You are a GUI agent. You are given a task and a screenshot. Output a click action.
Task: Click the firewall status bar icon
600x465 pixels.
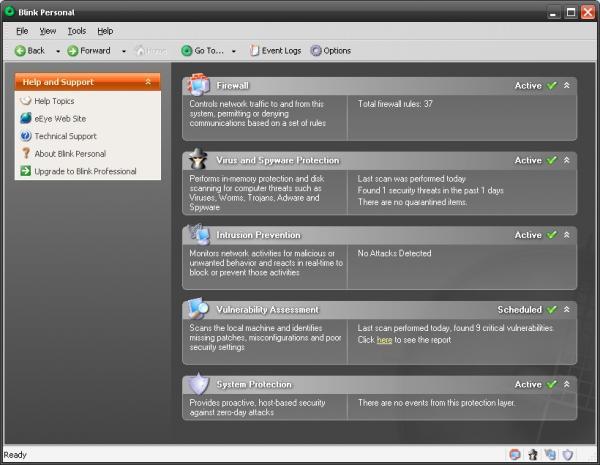515,454
